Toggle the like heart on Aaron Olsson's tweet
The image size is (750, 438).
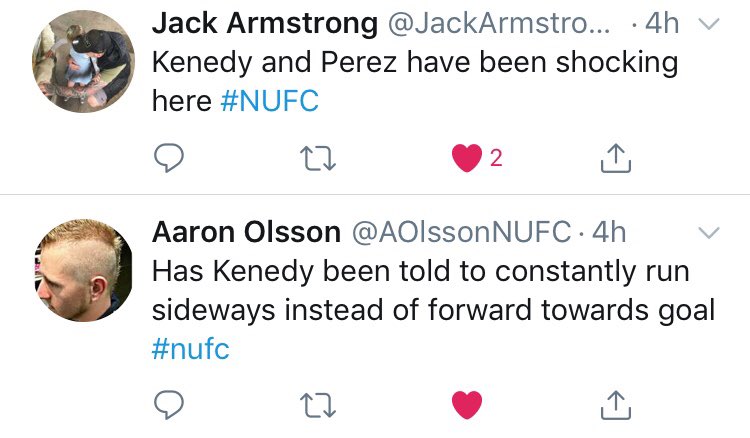(467, 405)
